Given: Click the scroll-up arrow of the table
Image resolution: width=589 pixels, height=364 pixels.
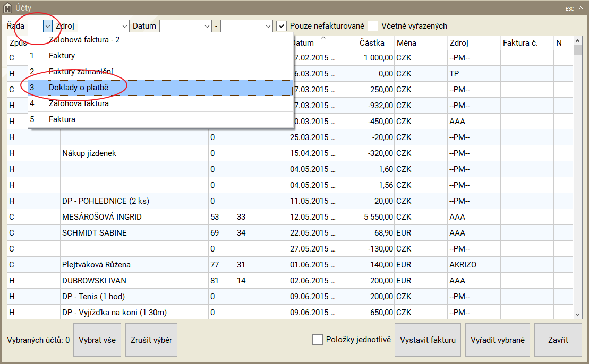Looking at the screenshot, I should coord(577,41).
